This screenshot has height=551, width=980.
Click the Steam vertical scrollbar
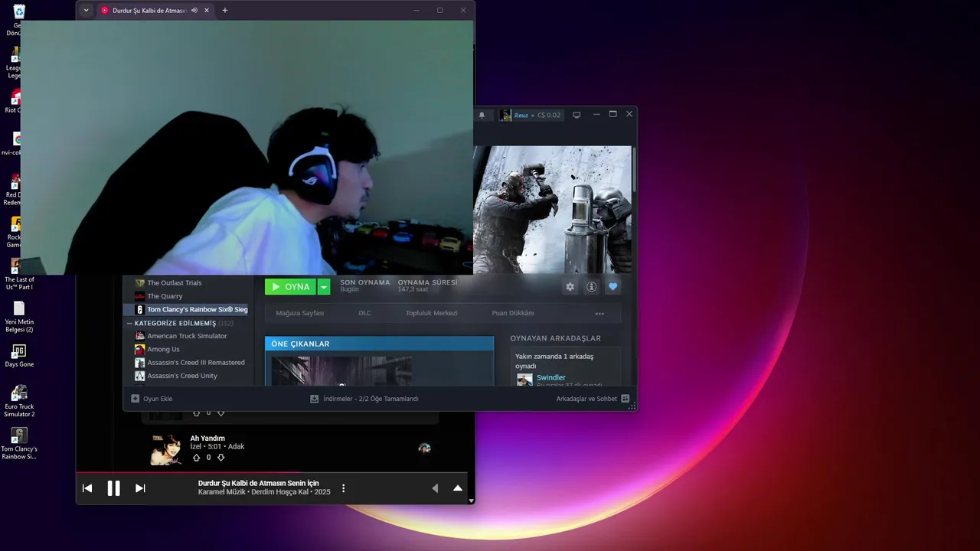point(635,169)
